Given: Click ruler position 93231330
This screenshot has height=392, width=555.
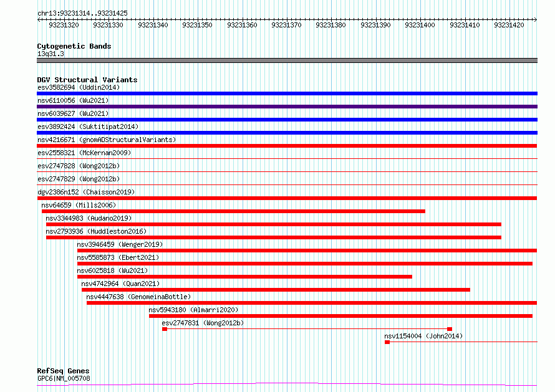Looking at the screenshot, I should [x=108, y=25].
